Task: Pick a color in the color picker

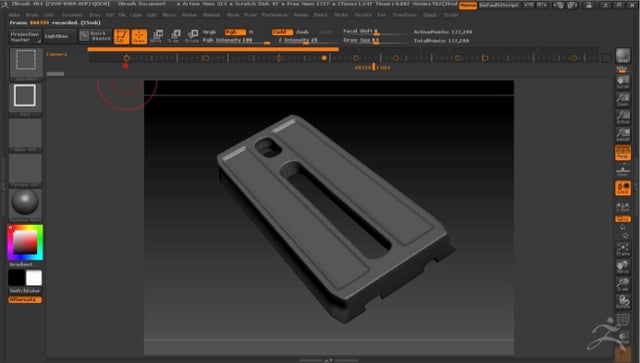Action: (25, 242)
